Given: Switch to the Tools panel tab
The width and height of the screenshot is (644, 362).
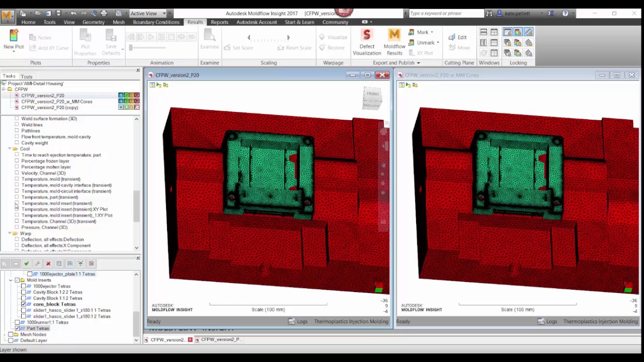Looking at the screenshot, I should 26,76.
